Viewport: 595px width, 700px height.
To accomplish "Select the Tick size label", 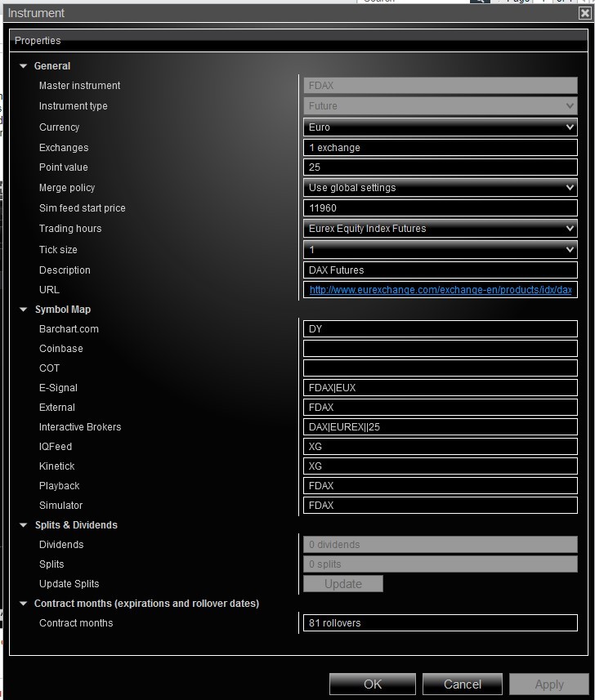I will point(58,250).
